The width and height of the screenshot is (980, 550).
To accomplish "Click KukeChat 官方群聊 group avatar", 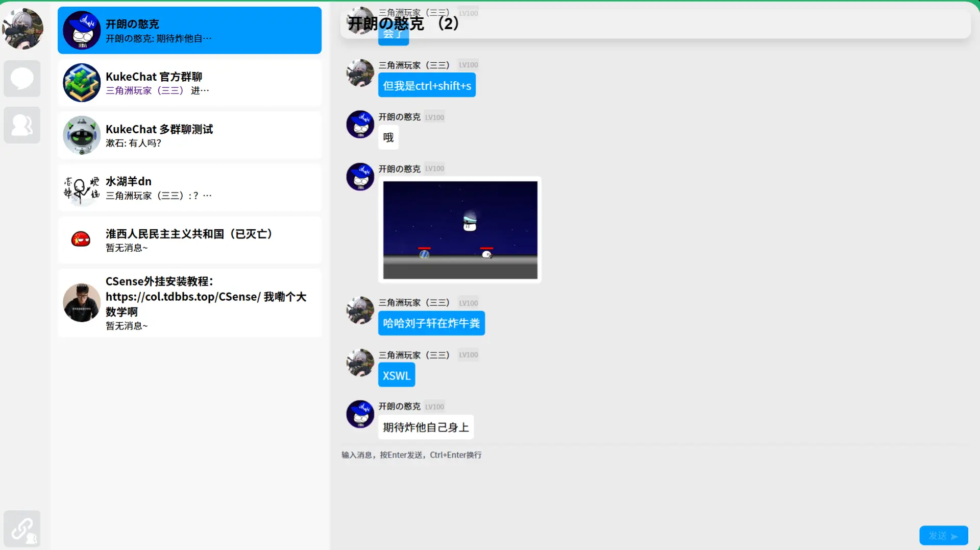I will tap(82, 83).
